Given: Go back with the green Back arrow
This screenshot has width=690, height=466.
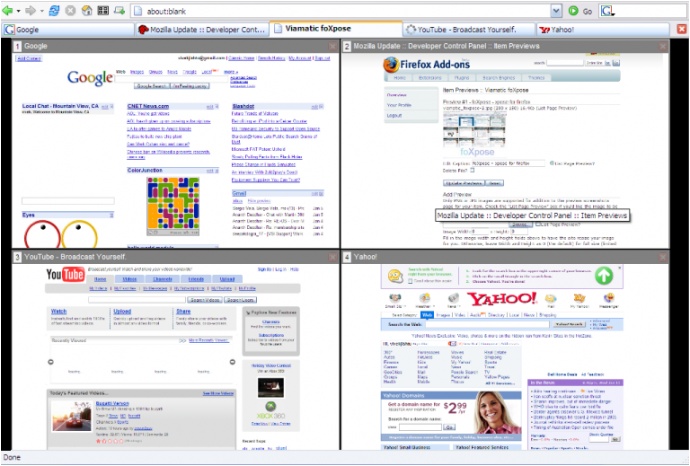Looking at the screenshot, I should (x=7, y=10).
